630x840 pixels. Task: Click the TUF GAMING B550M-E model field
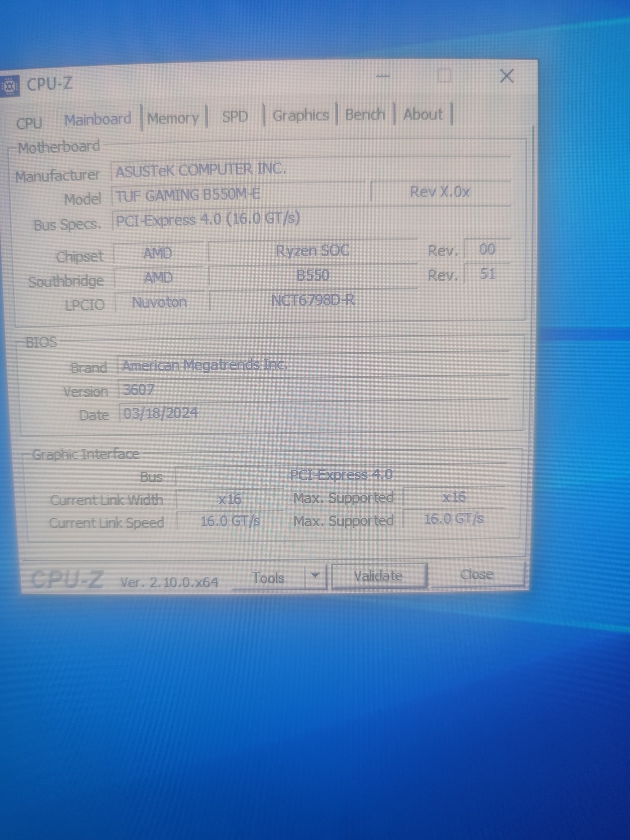239,194
